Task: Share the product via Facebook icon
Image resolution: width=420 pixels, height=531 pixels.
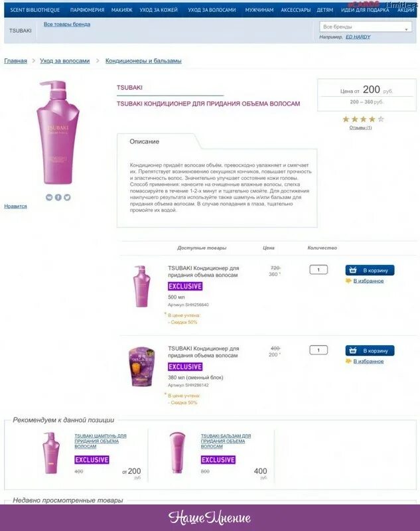Action: pos(58,197)
